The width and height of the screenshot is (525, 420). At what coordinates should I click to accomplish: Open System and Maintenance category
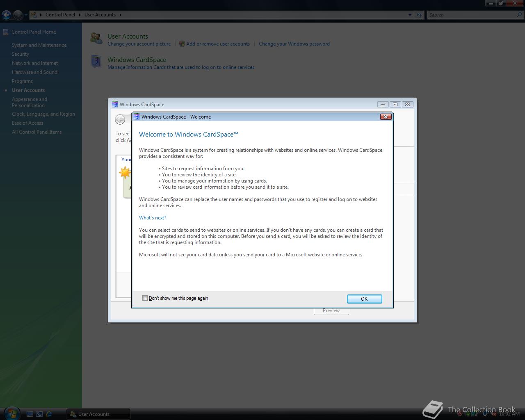tap(39, 45)
